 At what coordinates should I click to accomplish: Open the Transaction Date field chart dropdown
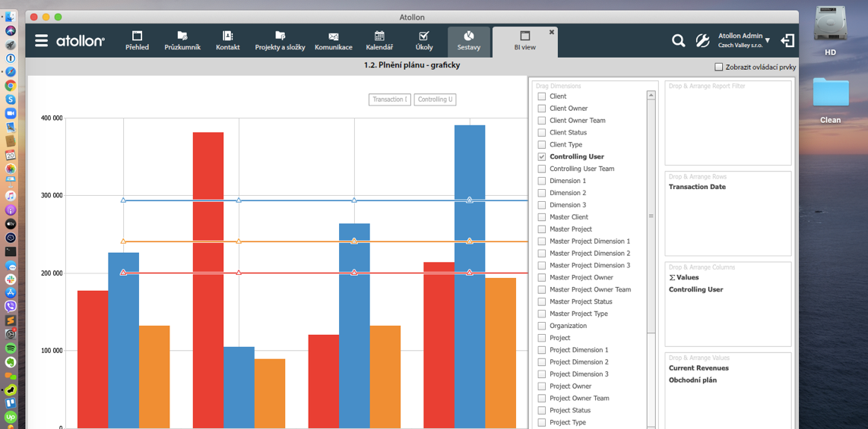pyautogui.click(x=389, y=99)
